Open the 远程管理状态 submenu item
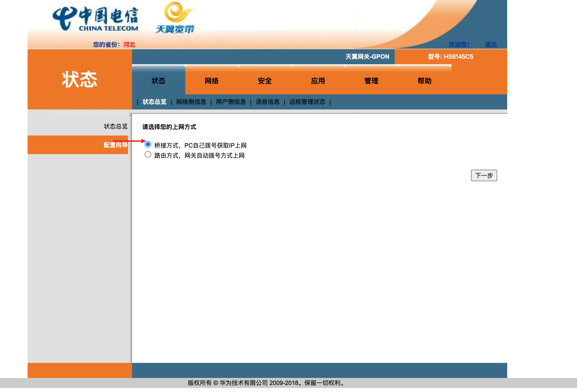The image size is (577, 392). (x=307, y=102)
